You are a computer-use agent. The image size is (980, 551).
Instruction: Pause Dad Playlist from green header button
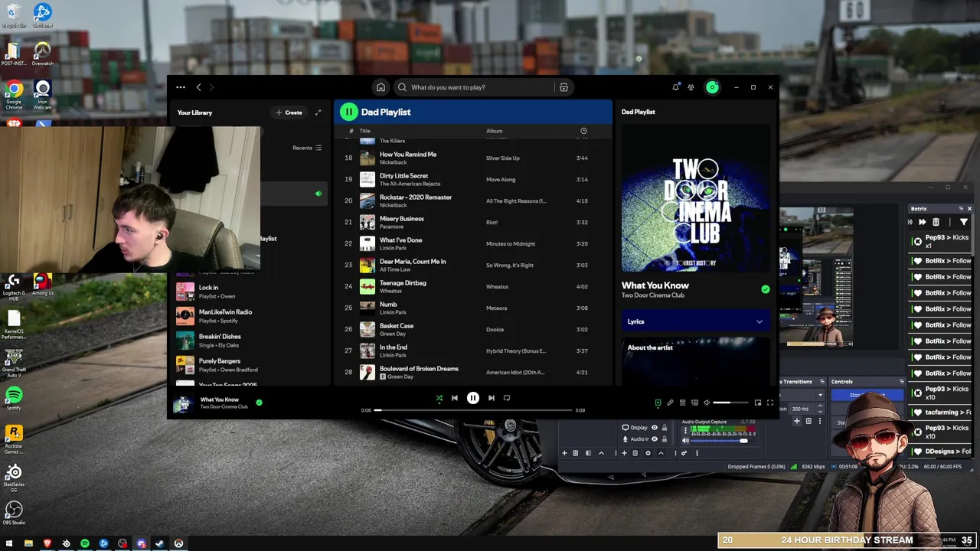click(x=349, y=112)
